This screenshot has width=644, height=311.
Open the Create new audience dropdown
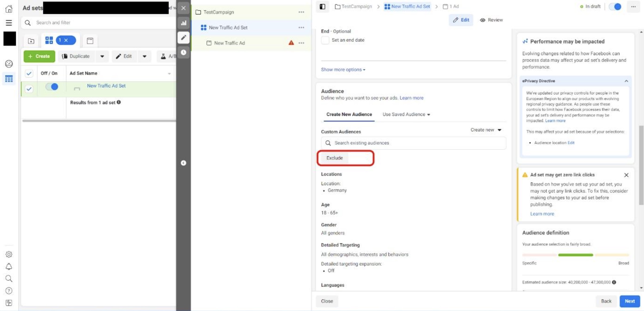(486, 130)
